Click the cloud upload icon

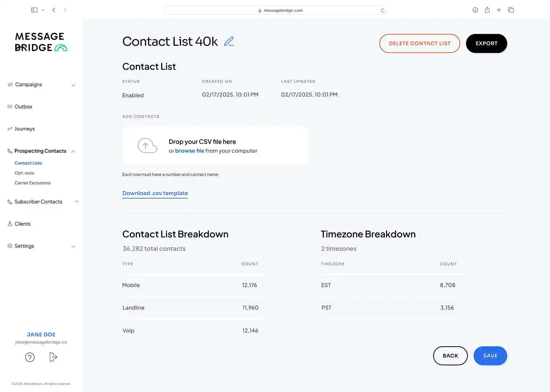[147, 146]
